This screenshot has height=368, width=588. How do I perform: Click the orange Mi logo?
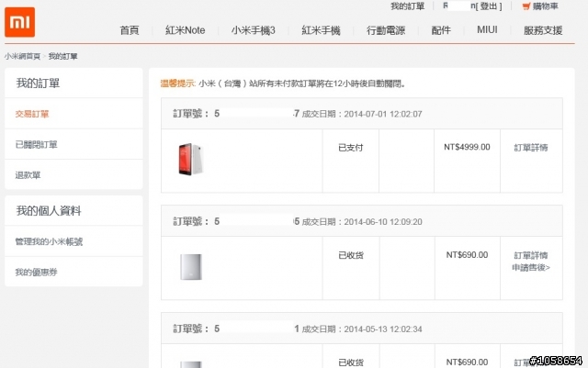click(20, 22)
